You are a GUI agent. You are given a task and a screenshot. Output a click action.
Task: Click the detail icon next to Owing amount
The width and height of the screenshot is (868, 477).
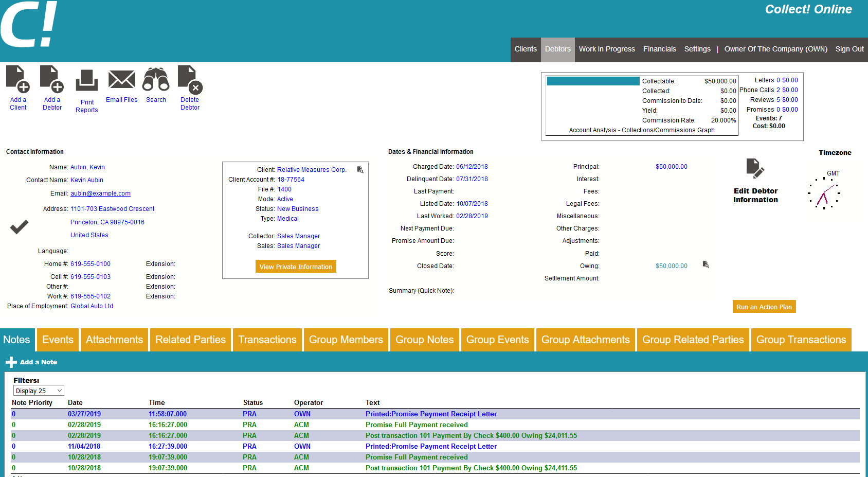pos(706,264)
